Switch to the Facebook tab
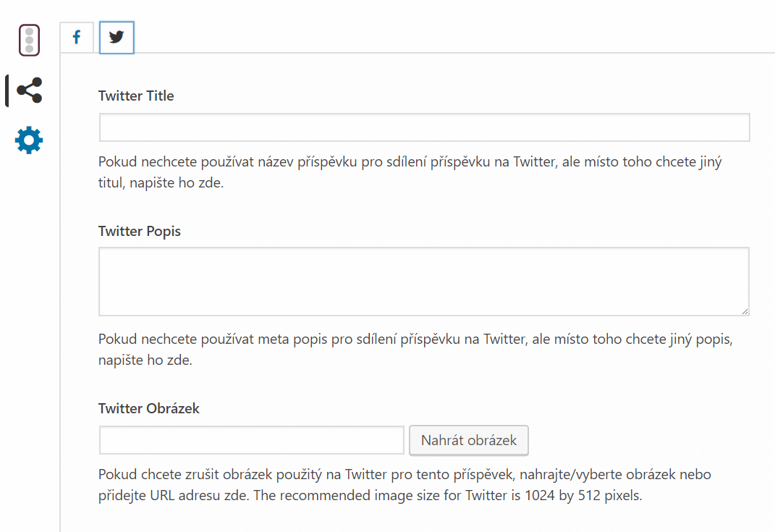775x532 pixels. pos(77,37)
